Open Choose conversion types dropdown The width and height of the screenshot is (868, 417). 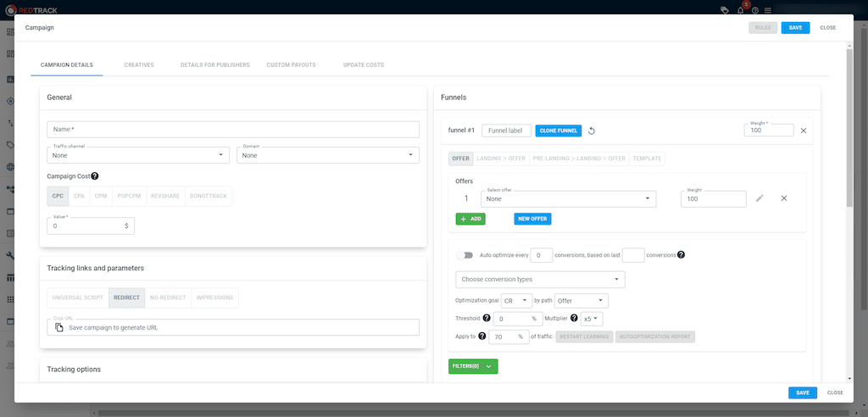click(x=540, y=279)
